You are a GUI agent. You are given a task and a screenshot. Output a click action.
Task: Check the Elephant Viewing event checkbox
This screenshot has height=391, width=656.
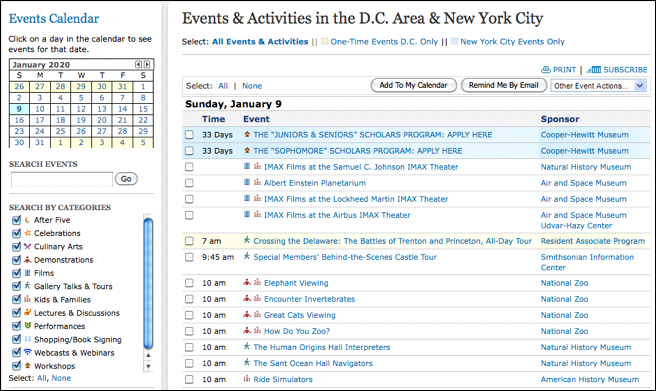click(190, 283)
